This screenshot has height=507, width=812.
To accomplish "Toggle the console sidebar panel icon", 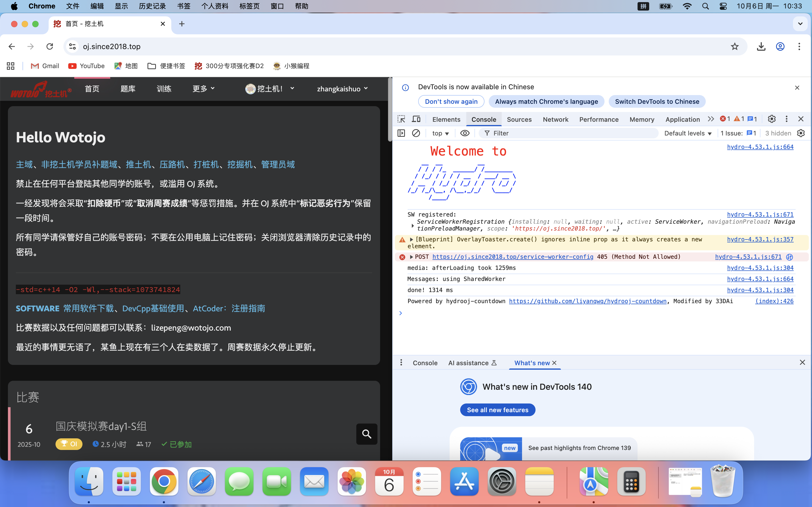I will coord(401,133).
